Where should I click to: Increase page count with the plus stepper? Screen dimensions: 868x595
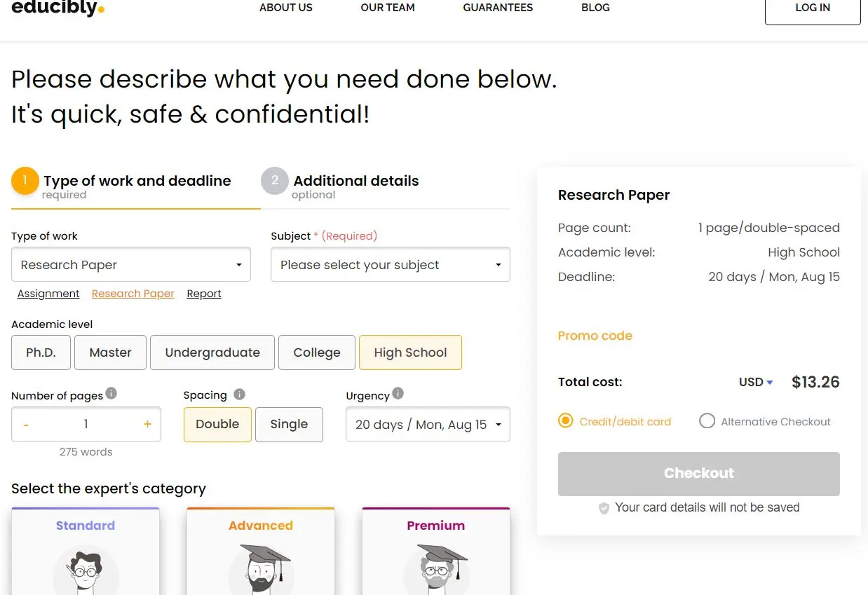tap(147, 424)
